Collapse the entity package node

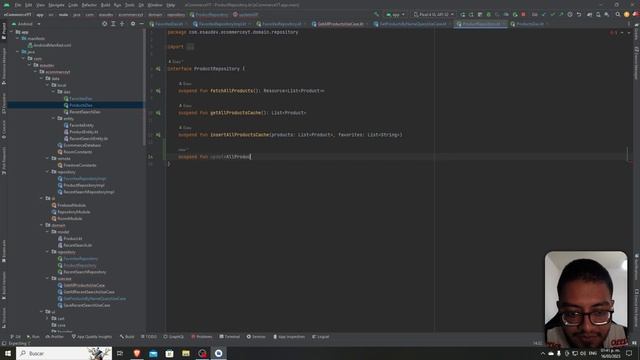pyautogui.click(x=53, y=118)
